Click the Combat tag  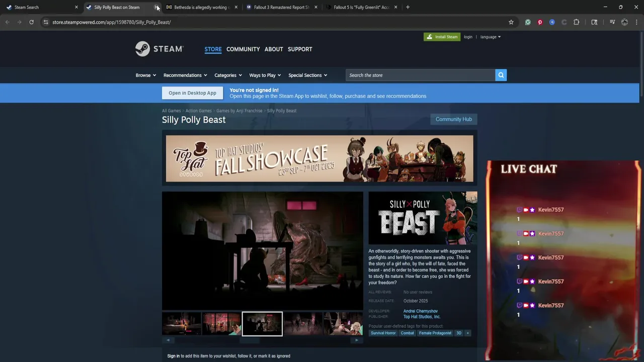pyautogui.click(x=407, y=333)
